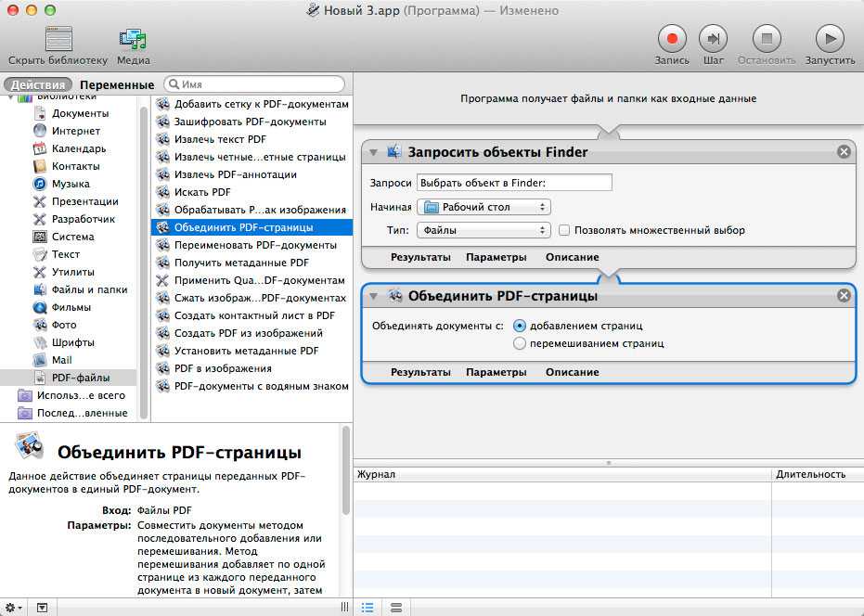Click the Record (Запись) button icon
Image resolution: width=864 pixels, height=616 pixels.
(672, 38)
